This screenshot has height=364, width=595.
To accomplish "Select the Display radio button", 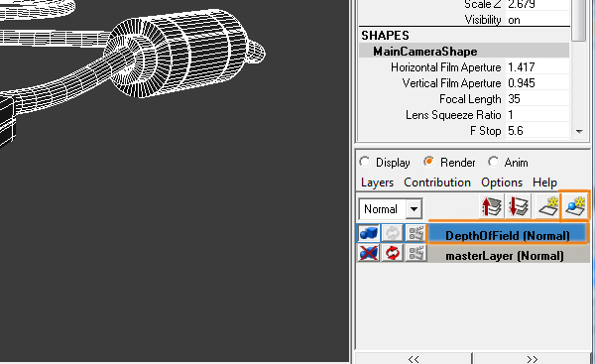I will pyautogui.click(x=365, y=162).
